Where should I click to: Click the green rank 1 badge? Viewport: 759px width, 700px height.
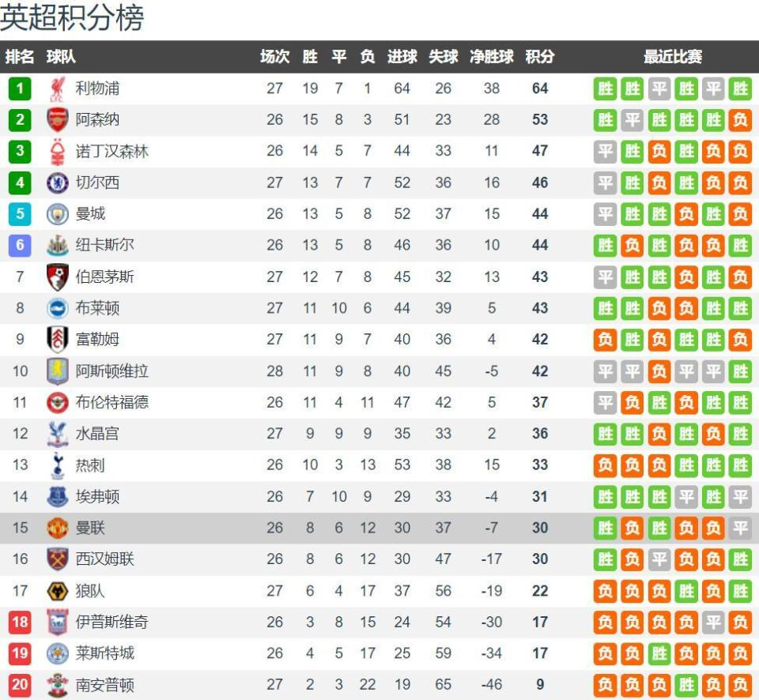(20, 88)
